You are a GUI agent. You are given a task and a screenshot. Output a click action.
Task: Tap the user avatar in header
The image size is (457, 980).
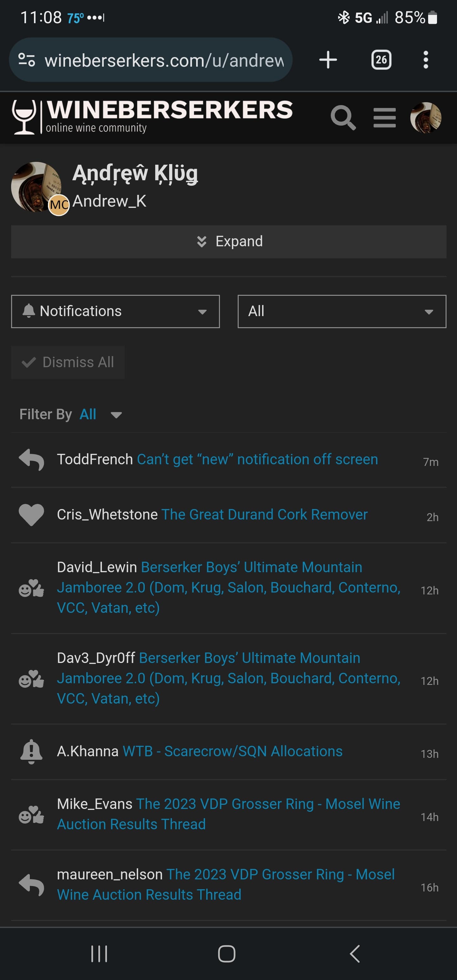click(425, 117)
